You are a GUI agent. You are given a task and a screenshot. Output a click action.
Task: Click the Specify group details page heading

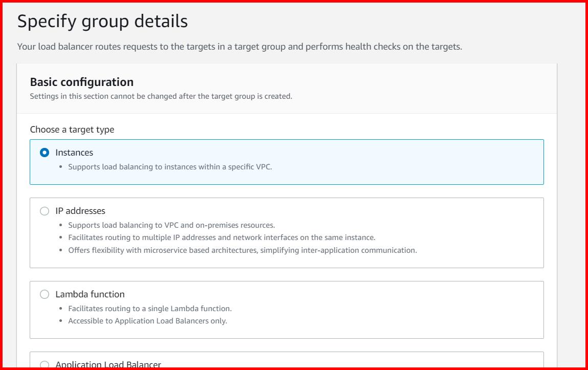coord(102,21)
